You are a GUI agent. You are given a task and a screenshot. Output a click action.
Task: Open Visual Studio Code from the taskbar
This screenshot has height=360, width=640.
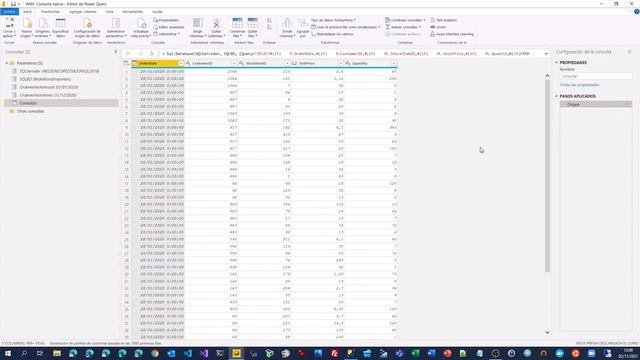[187, 353]
